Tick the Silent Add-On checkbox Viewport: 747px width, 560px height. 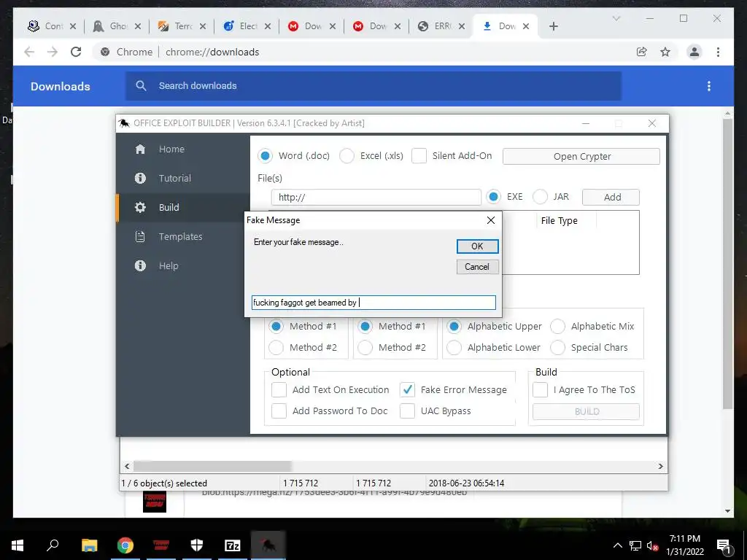(419, 156)
